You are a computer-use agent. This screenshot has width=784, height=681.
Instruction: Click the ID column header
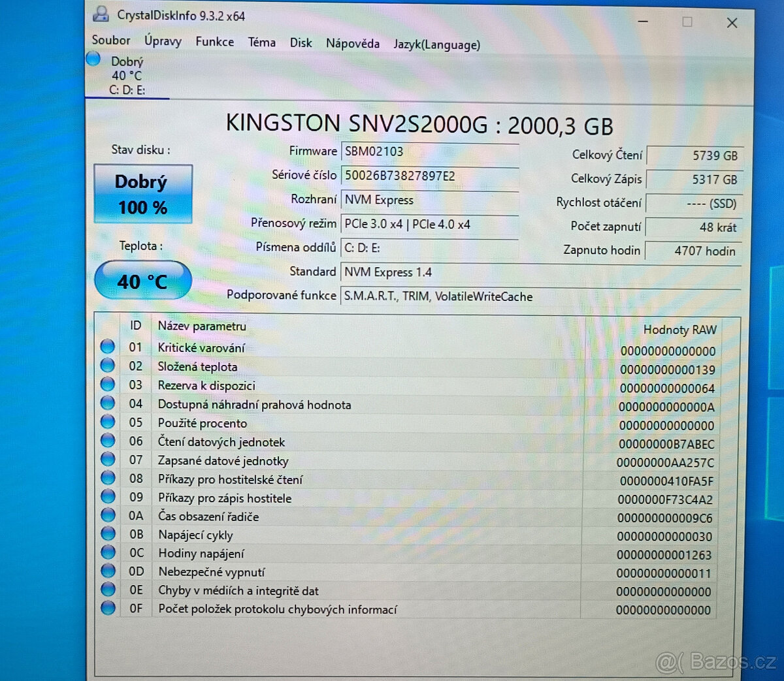[135, 325]
